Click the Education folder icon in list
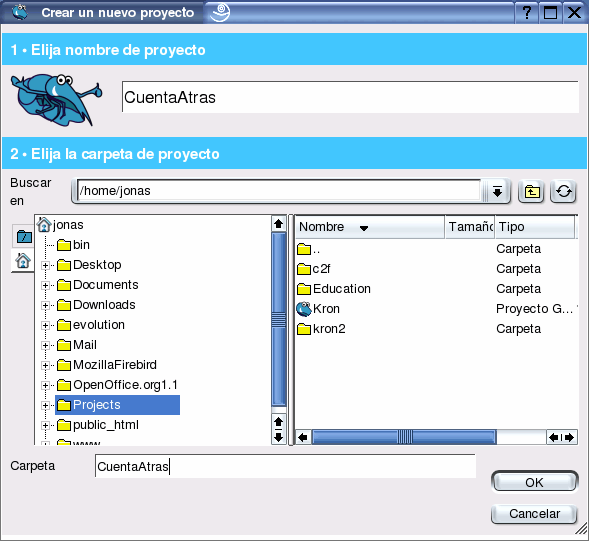Image resolution: width=589 pixels, height=541 pixels. (x=304, y=289)
